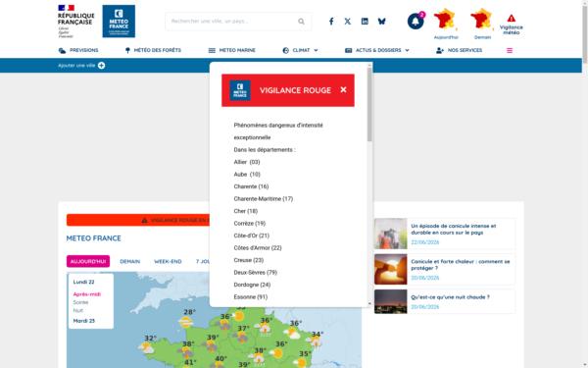The height and width of the screenshot is (368, 588).
Task: Select Nuit time period
Action: 78,310
